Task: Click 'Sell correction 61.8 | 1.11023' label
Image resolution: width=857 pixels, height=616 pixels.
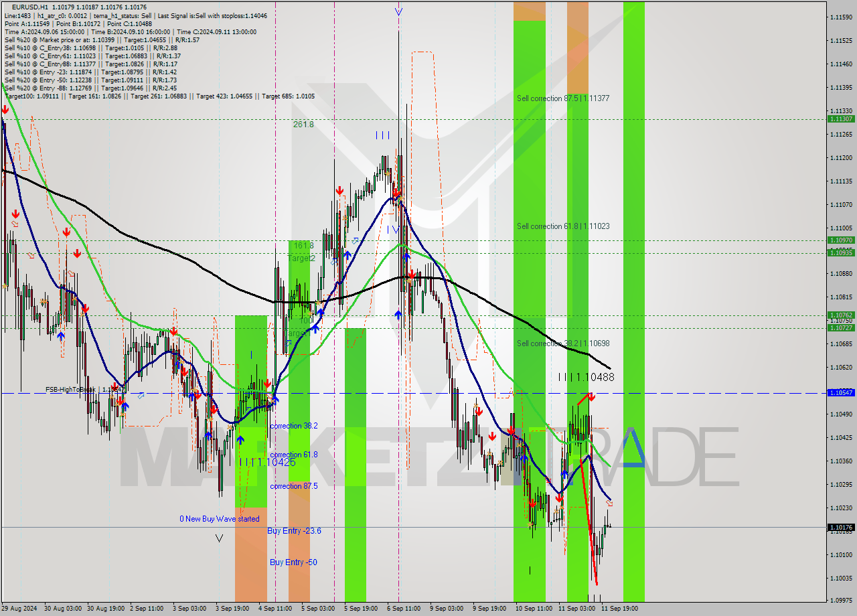Action: click(x=563, y=226)
